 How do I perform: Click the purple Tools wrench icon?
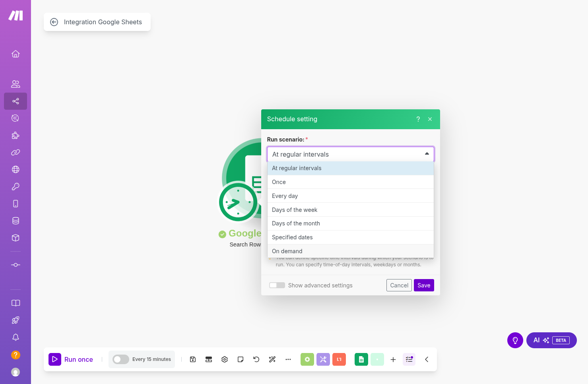[x=323, y=359]
